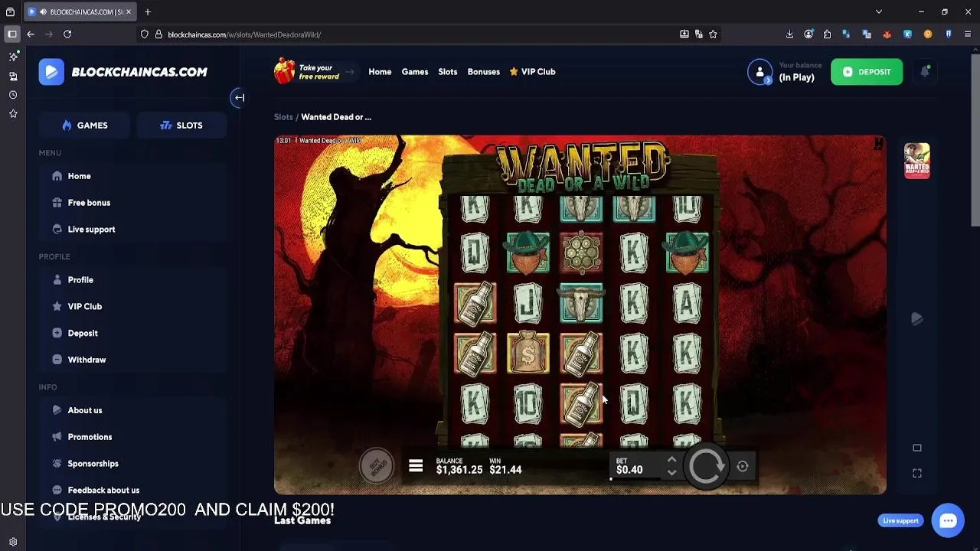This screenshot has height=551, width=980.
Task: Open the browser extensions puzzle icon
Action: (x=827, y=34)
